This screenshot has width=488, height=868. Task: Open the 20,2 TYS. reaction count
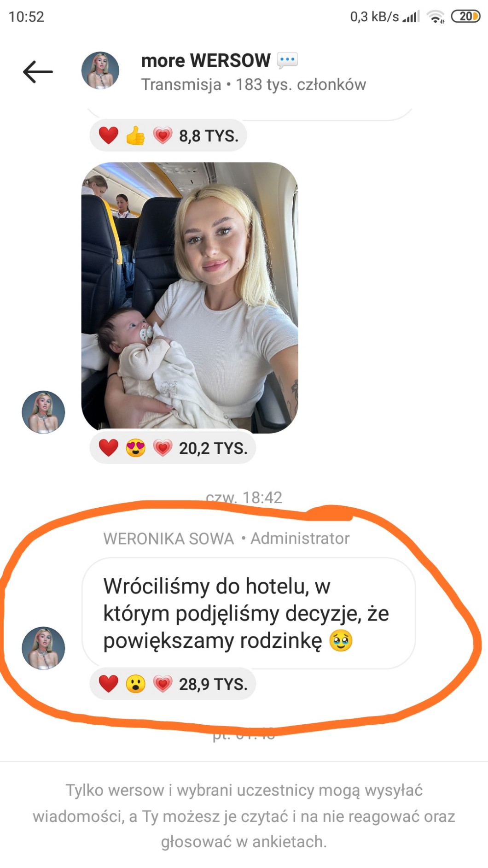click(213, 448)
